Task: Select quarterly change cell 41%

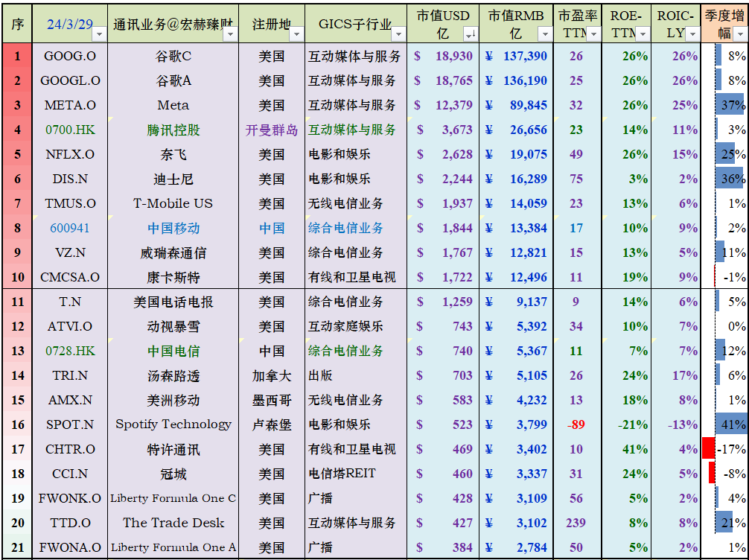Action: click(724, 424)
